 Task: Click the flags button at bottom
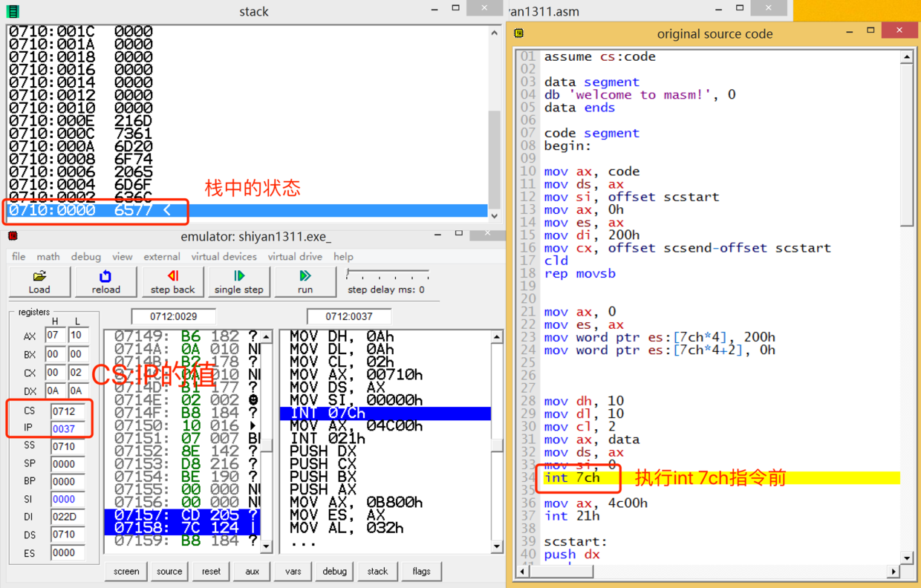(x=421, y=571)
